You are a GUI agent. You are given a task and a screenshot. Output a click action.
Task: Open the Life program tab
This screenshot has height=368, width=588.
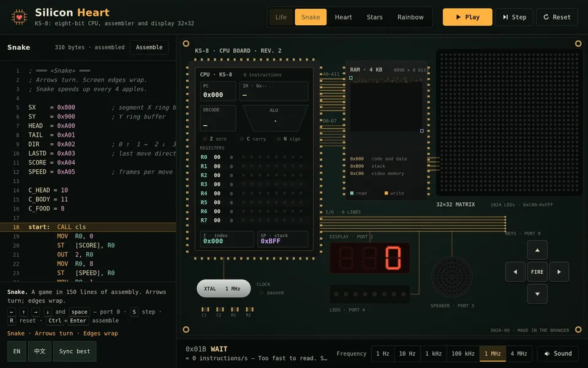[281, 17]
